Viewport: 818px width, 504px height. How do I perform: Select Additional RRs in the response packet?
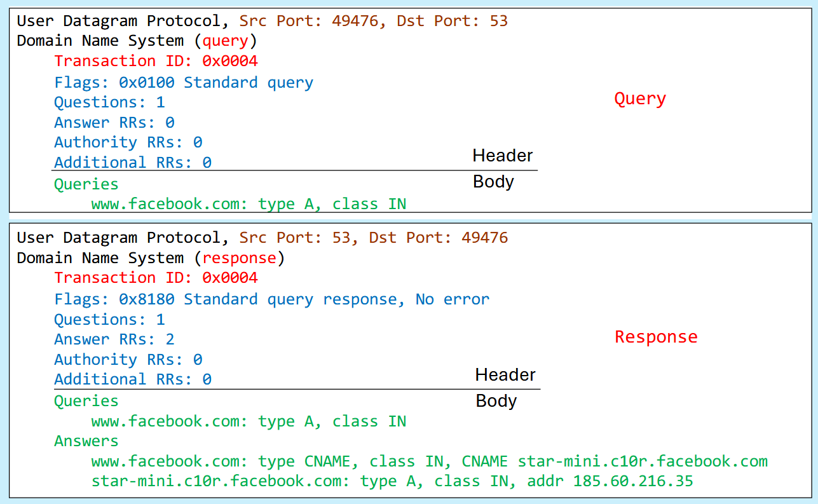click(x=132, y=379)
